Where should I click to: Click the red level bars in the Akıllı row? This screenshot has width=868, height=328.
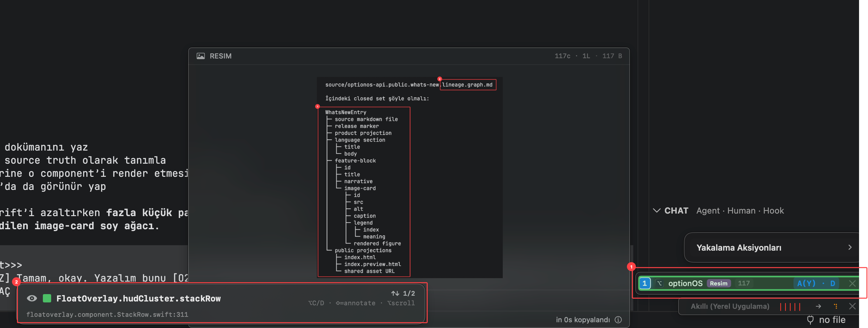[x=790, y=307]
